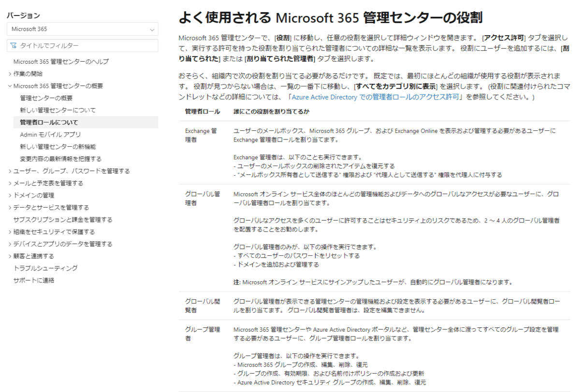The width and height of the screenshot is (580, 392).
Task: Open Azure Active Directory 管理者ロール link
Action: click(375, 97)
